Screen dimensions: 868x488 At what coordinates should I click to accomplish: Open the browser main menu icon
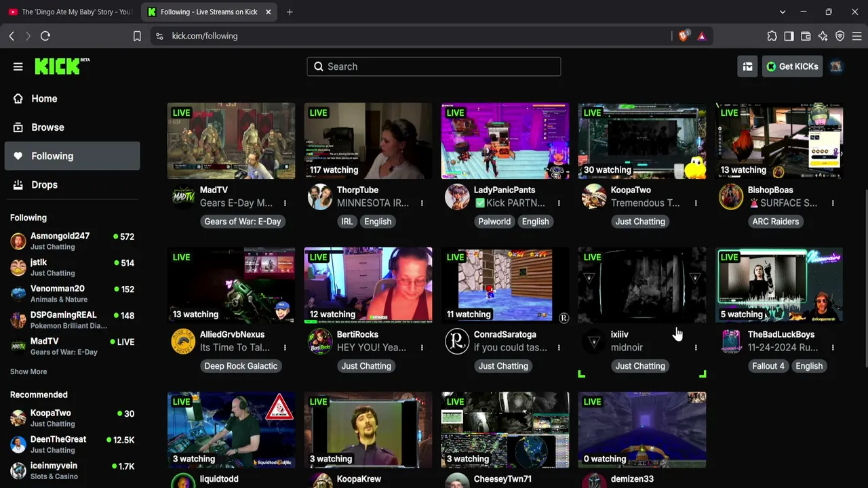(856, 36)
